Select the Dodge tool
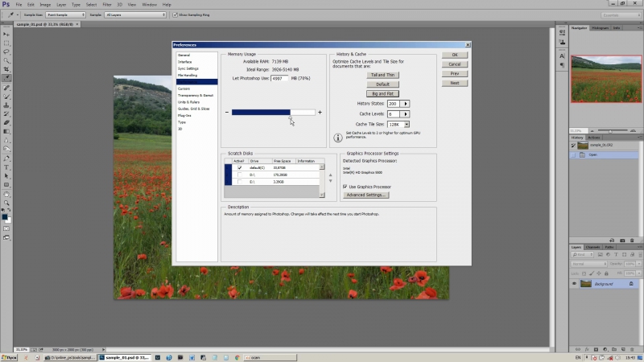644x362 pixels. [x=6, y=149]
